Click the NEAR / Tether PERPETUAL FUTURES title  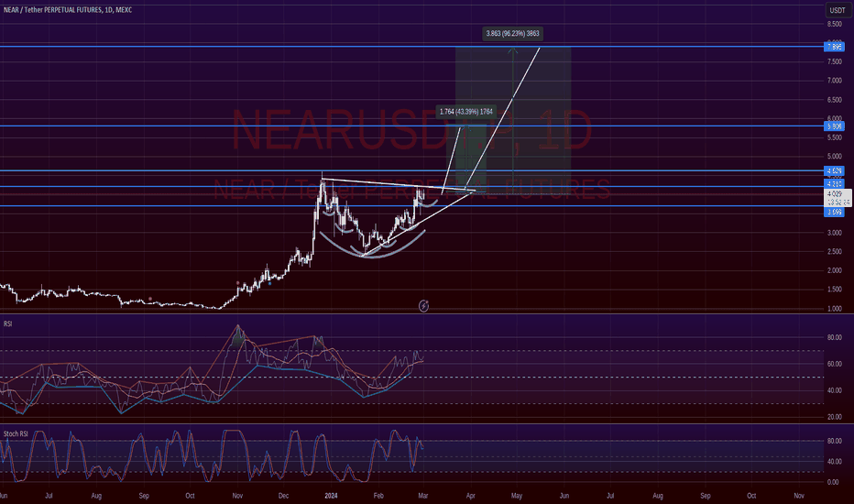(x=68, y=10)
